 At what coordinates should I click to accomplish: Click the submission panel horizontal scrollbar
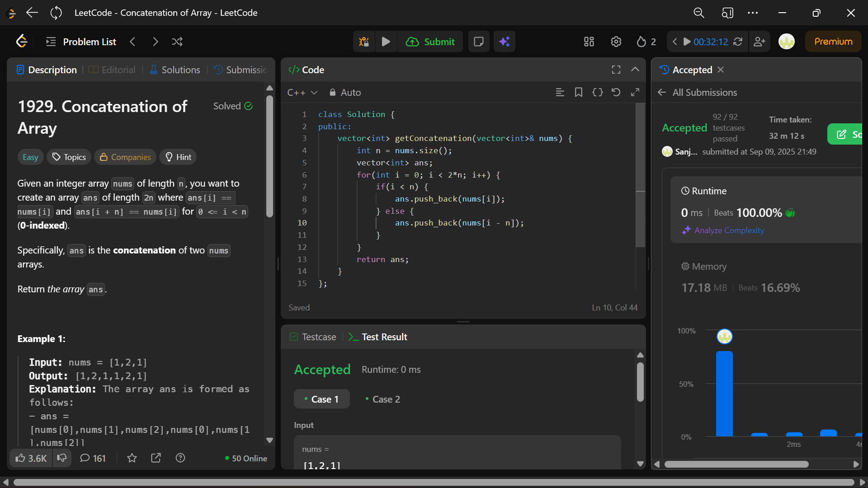click(736, 464)
